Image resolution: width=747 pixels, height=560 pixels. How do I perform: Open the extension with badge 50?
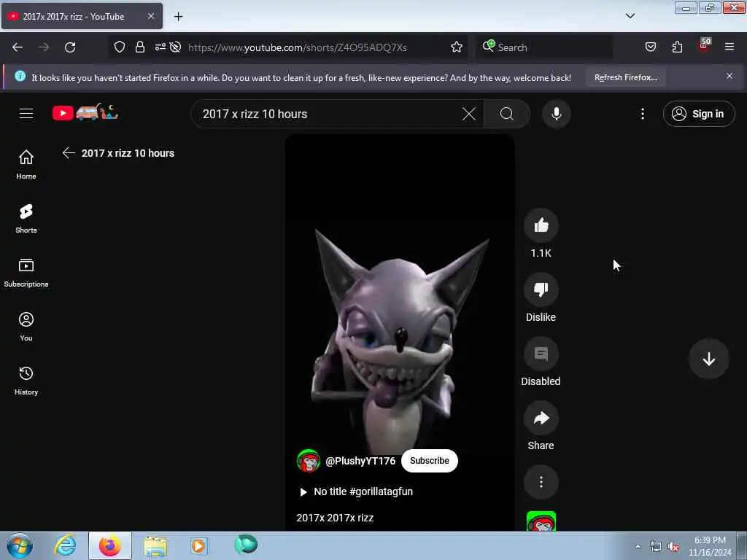click(x=704, y=46)
